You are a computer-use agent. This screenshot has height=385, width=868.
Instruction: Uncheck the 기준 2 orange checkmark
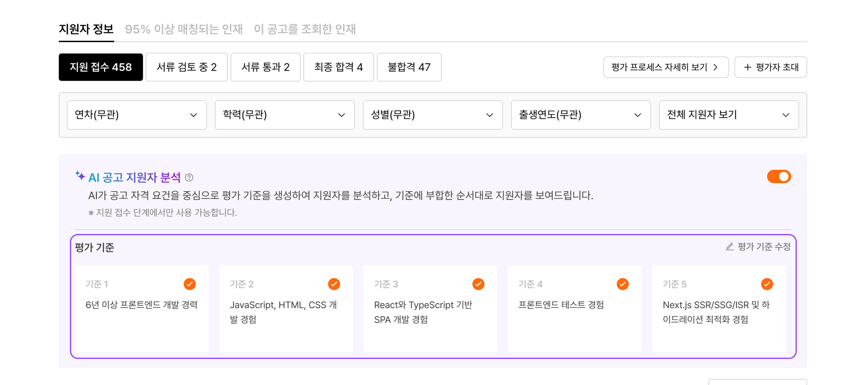(x=334, y=284)
